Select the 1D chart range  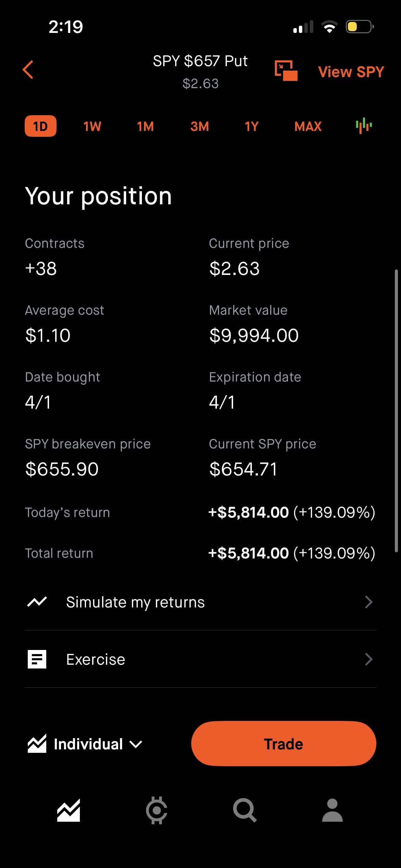coord(40,126)
